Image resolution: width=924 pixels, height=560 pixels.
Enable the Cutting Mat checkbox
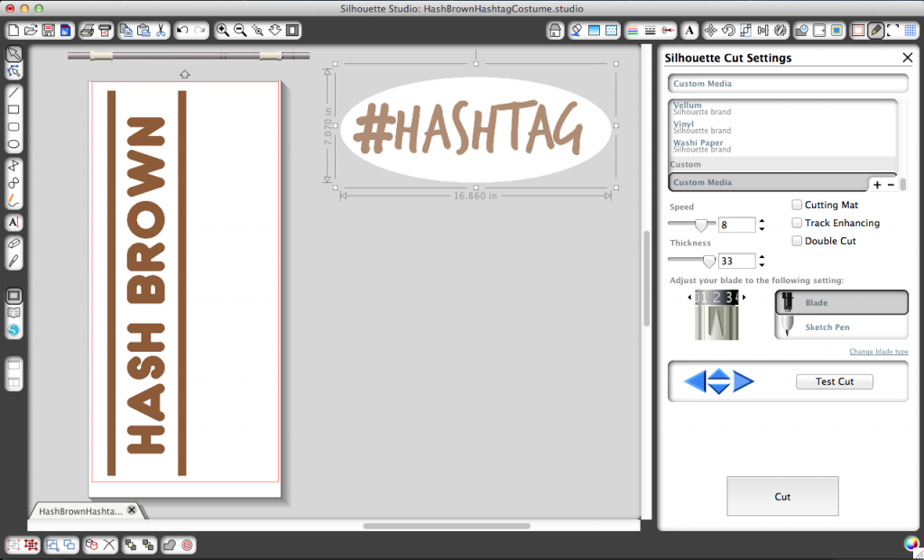click(797, 205)
